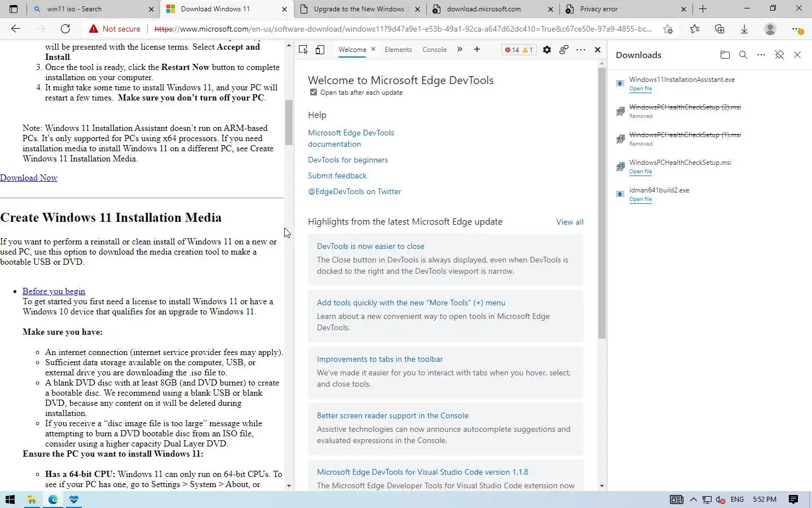Open the downloads folder icon
The width and height of the screenshot is (812, 508).
[725, 55]
